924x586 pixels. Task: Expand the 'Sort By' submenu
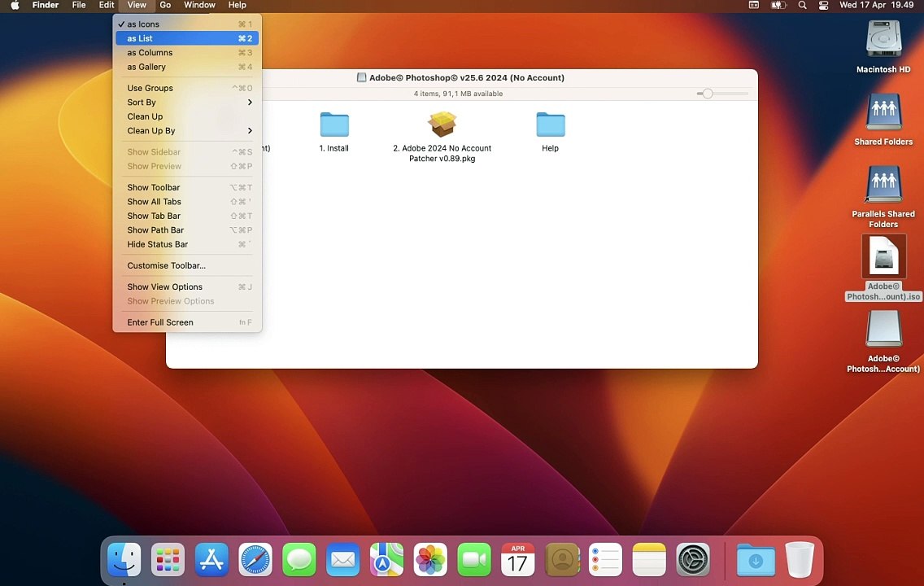click(187, 102)
